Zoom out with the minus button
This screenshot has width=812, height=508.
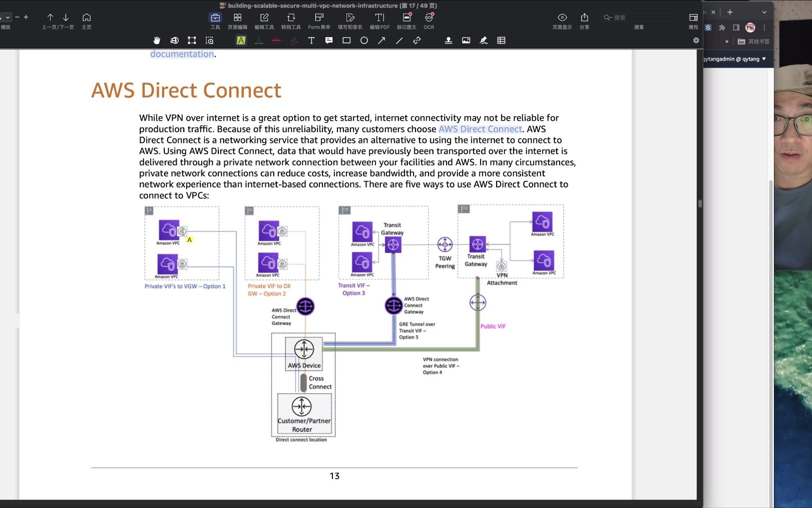[18, 18]
